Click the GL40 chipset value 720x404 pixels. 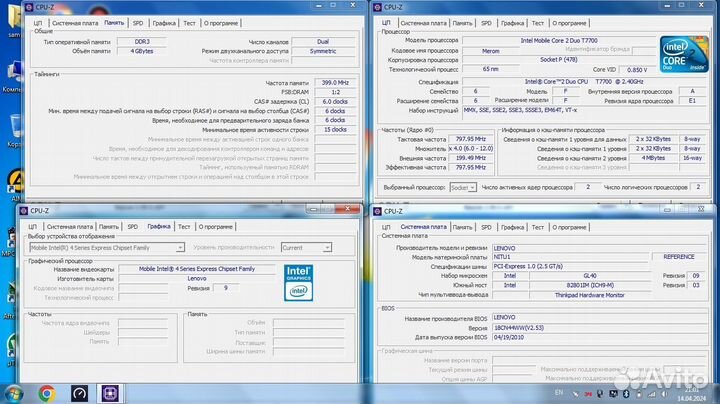coord(590,276)
